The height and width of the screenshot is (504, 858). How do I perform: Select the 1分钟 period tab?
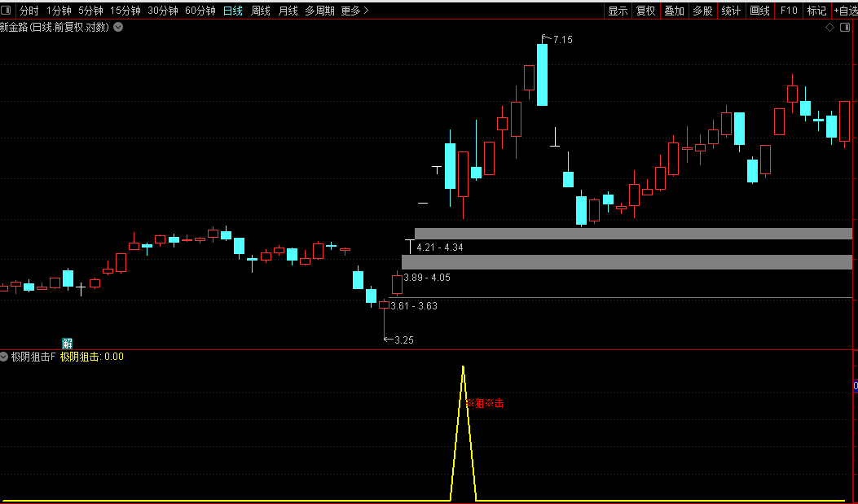point(59,11)
